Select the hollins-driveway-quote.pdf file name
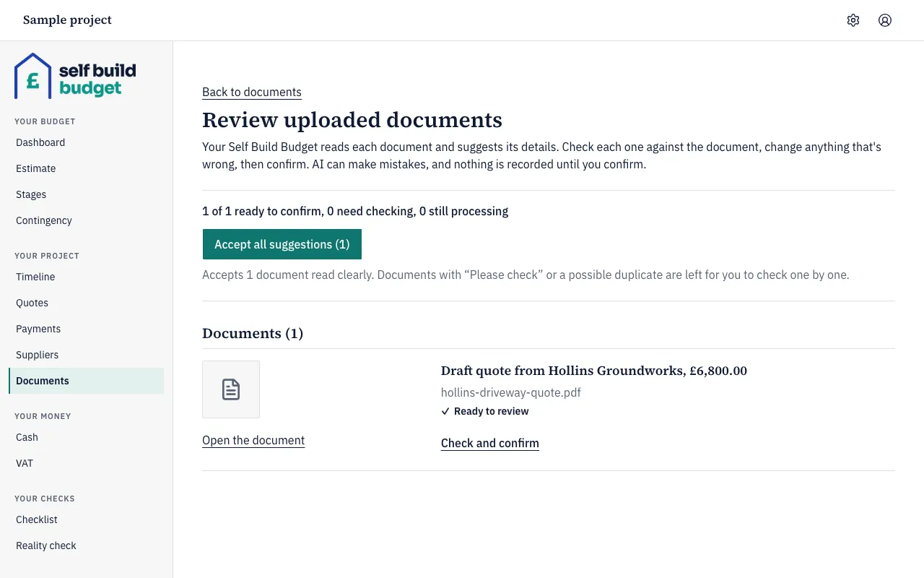The width and height of the screenshot is (924, 578). [x=511, y=392]
